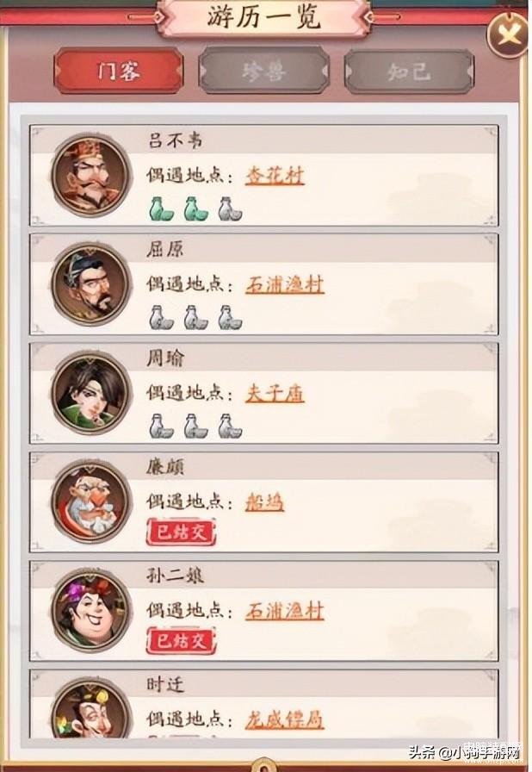Viewport: 532px width, 772px height.
Task: Tap 已结交 badge under 廉颇
Action: [182, 532]
